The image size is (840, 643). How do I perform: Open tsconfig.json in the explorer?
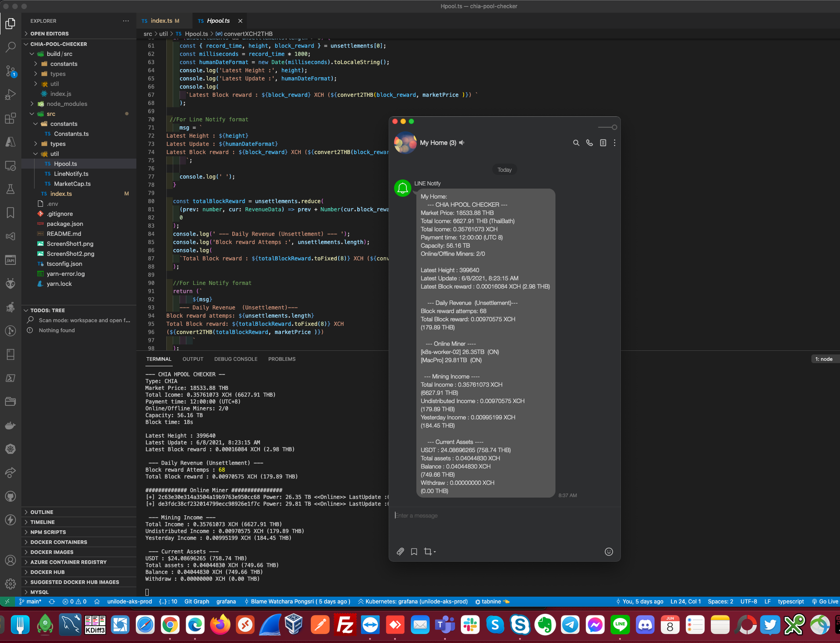(65, 264)
